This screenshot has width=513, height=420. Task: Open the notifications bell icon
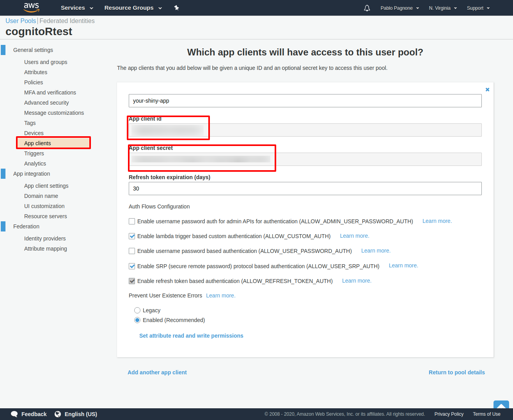(x=367, y=8)
